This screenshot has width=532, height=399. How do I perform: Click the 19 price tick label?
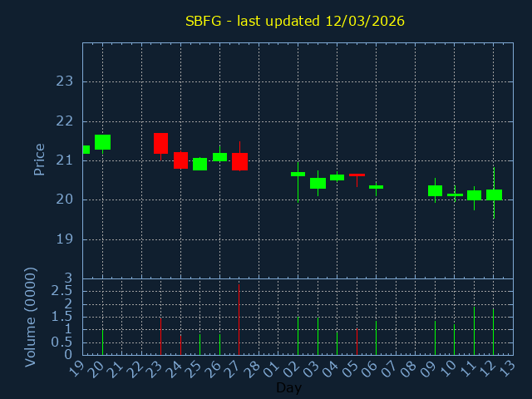pyautogui.click(x=65, y=239)
